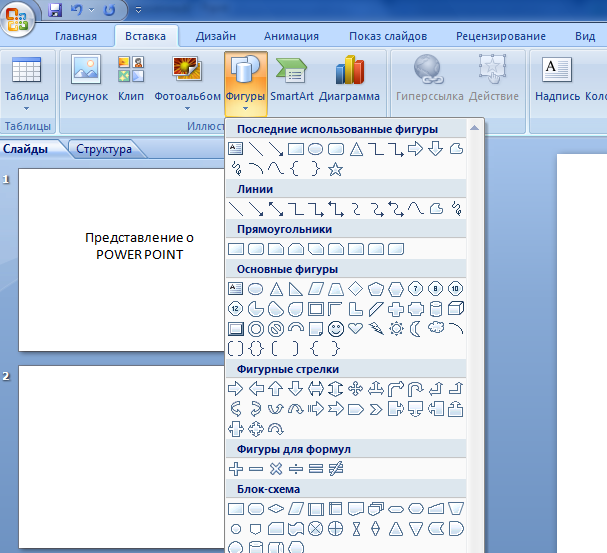Choose the equals shape in Фигуры для формул
The width and height of the screenshot is (607, 553).
pyautogui.click(x=316, y=469)
